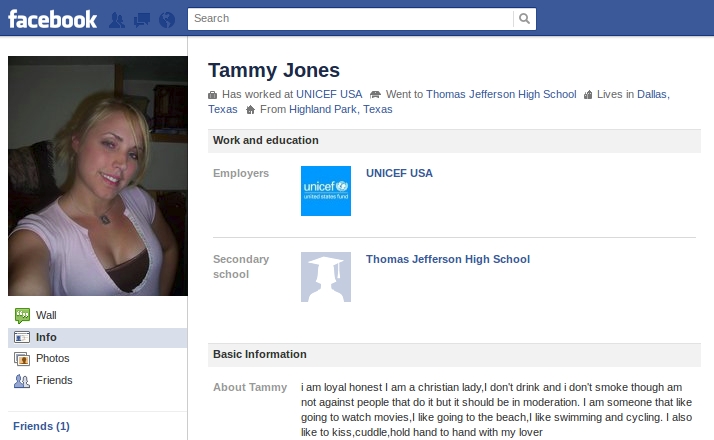Click the school icon beside Went to
This screenshot has width=714, height=440.
(375, 95)
